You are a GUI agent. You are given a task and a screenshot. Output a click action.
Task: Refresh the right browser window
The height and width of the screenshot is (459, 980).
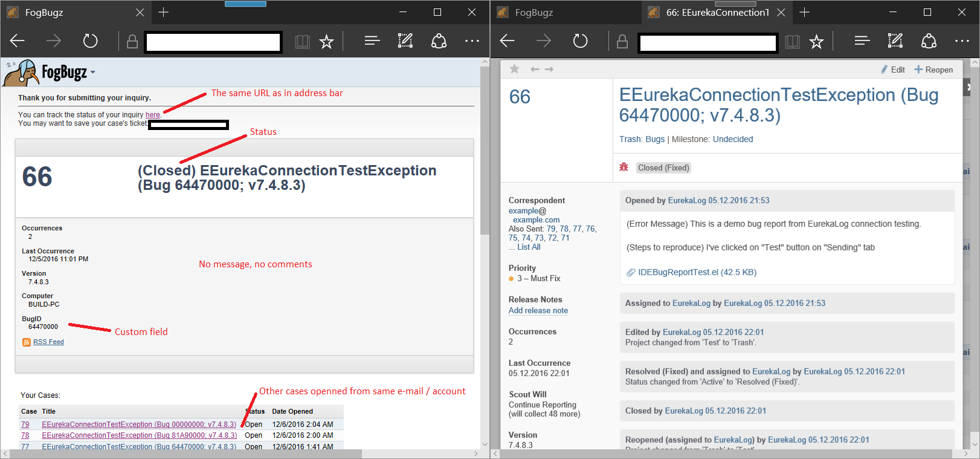[x=580, y=41]
